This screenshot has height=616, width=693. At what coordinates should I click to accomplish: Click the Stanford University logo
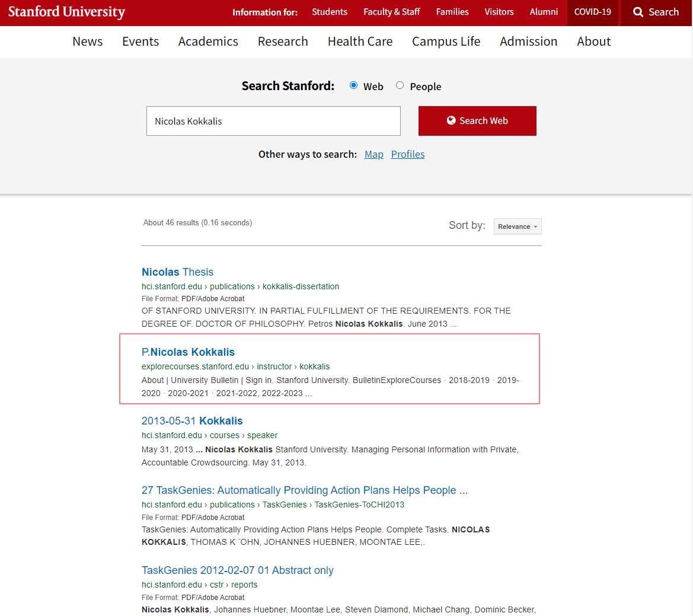coord(67,12)
